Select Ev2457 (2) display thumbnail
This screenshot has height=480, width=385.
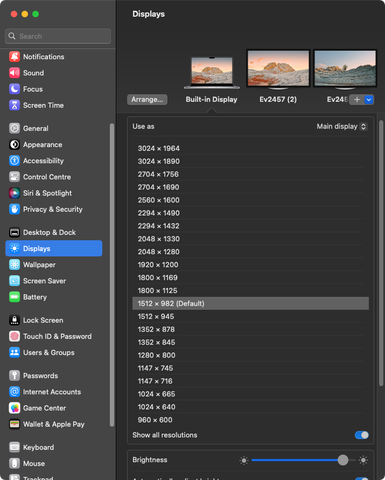tap(278, 69)
